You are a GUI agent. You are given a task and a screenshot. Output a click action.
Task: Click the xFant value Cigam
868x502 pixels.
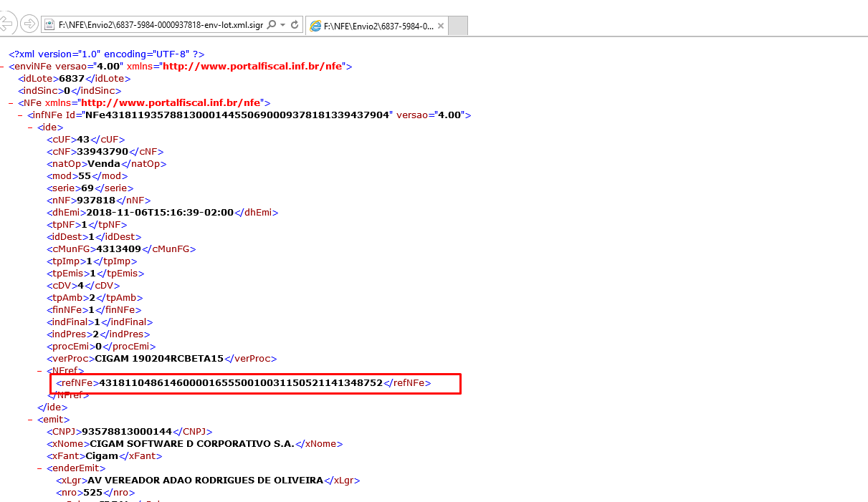(x=101, y=456)
